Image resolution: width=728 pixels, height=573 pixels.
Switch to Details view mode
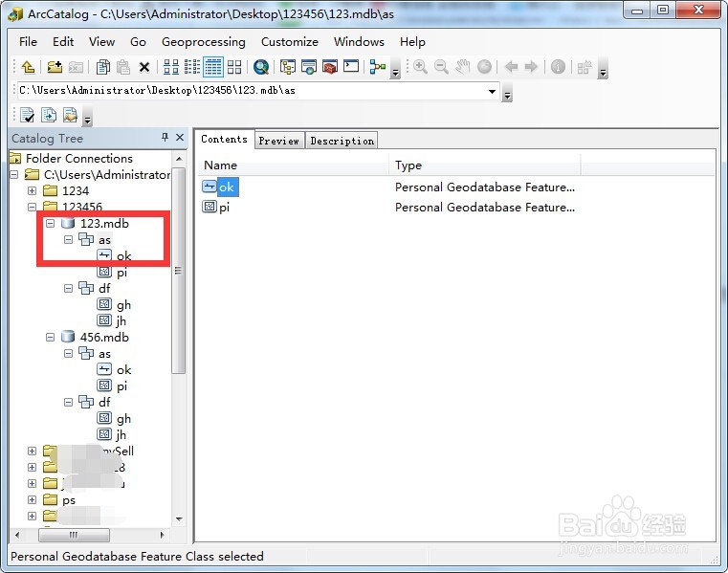213,67
